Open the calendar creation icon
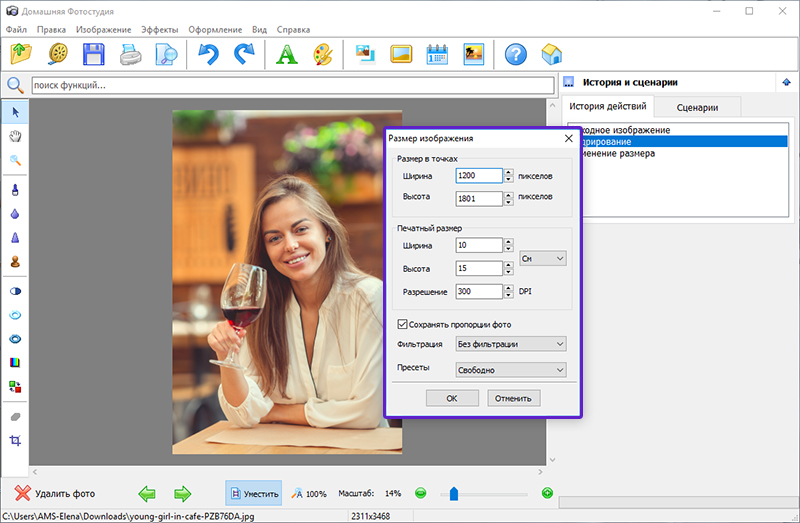800x523 pixels. click(437, 54)
